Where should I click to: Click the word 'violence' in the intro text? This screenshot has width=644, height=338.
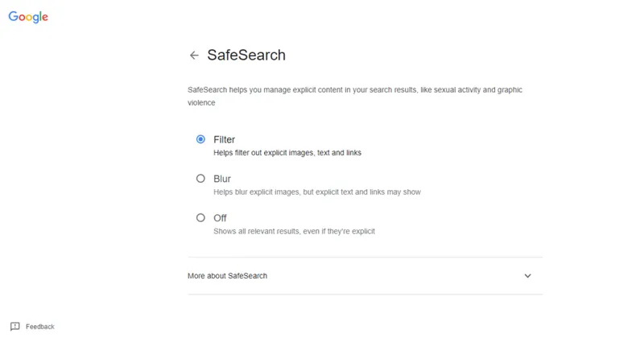pos(201,103)
